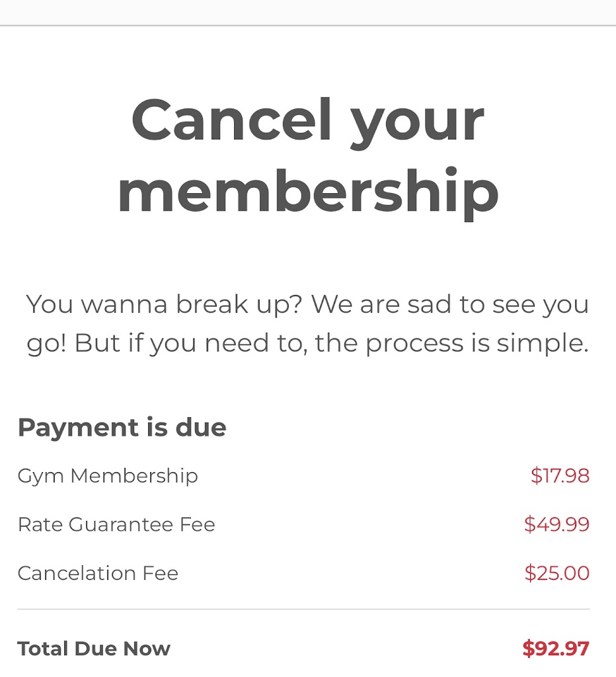
Task: Click the divider line above Total Due Now
Action: tap(303, 609)
